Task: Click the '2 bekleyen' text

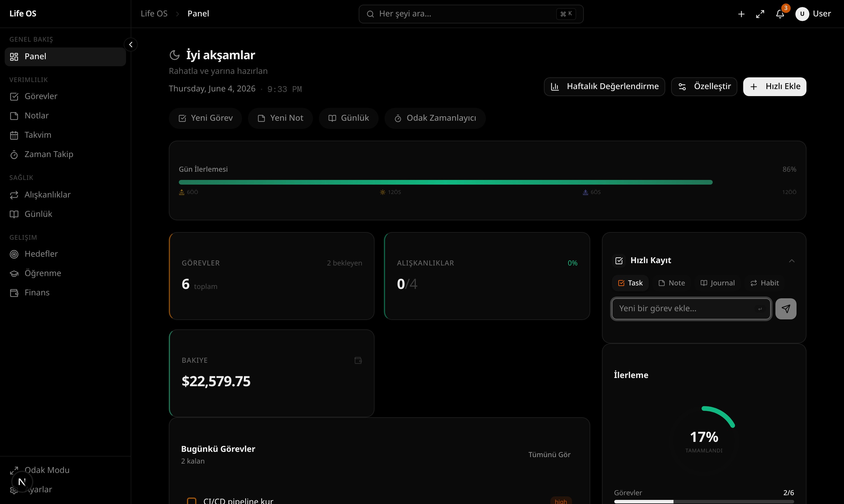Action: (344, 263)
